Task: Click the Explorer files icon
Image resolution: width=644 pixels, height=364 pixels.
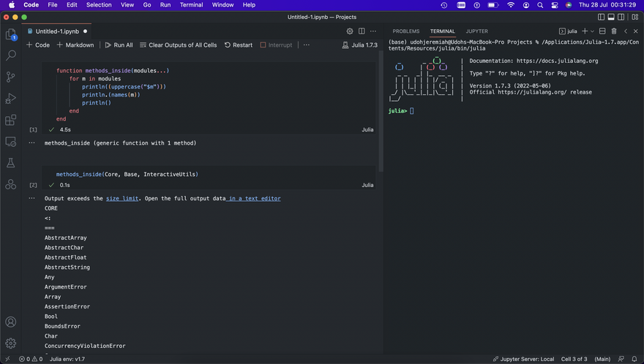Action: 11,34
